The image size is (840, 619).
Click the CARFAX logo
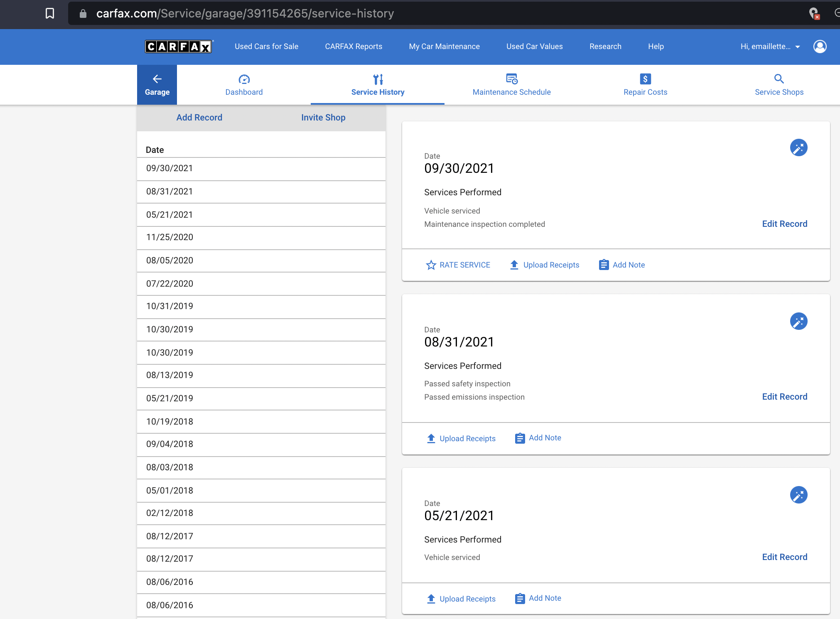tap(179, 47)
